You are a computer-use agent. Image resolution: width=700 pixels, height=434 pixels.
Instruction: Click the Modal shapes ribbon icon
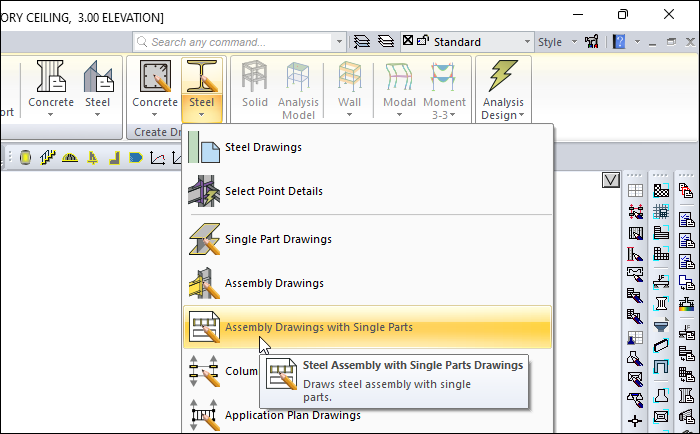click(399, 77)
